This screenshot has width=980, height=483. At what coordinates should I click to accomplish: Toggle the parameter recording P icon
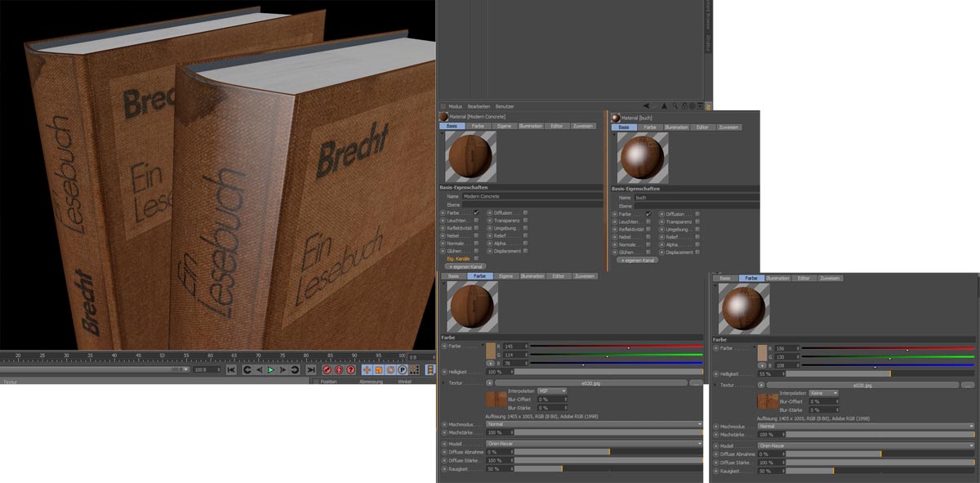[x=403, y=370]
